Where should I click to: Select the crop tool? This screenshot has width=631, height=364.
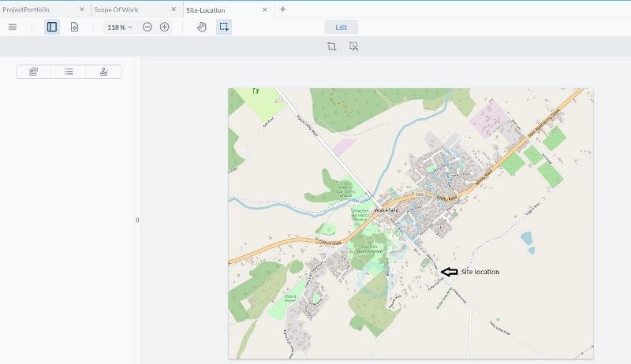[x=332, y=46]
